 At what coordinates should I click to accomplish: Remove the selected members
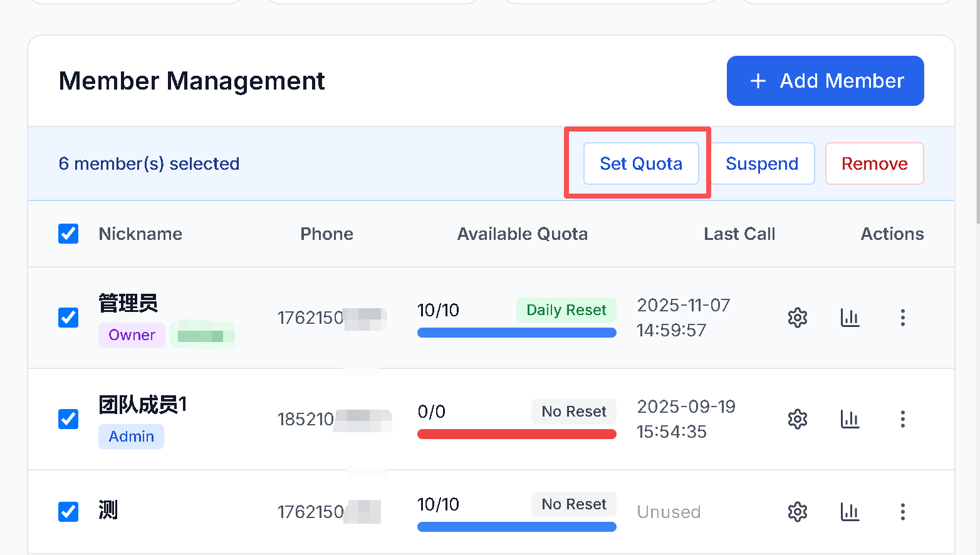pos(874,163)
